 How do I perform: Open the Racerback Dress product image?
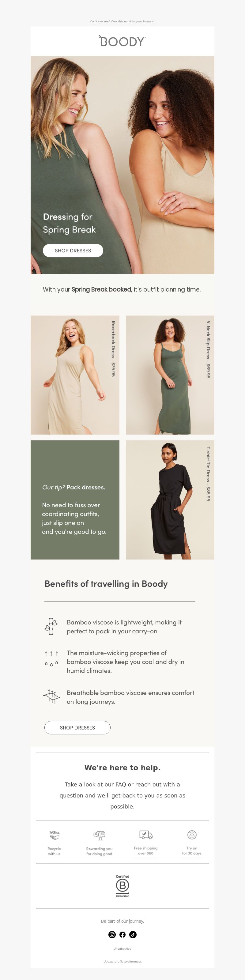coord(75,375)
